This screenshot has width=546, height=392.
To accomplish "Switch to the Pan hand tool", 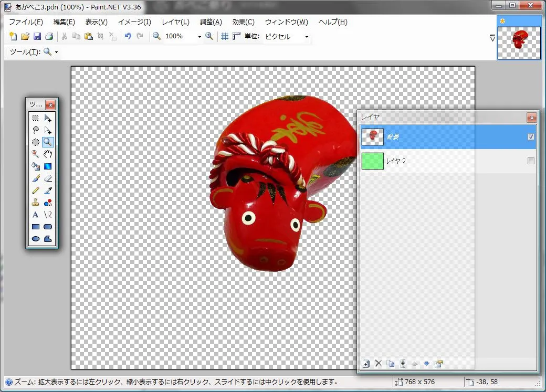I will click(x=48, y=154).
